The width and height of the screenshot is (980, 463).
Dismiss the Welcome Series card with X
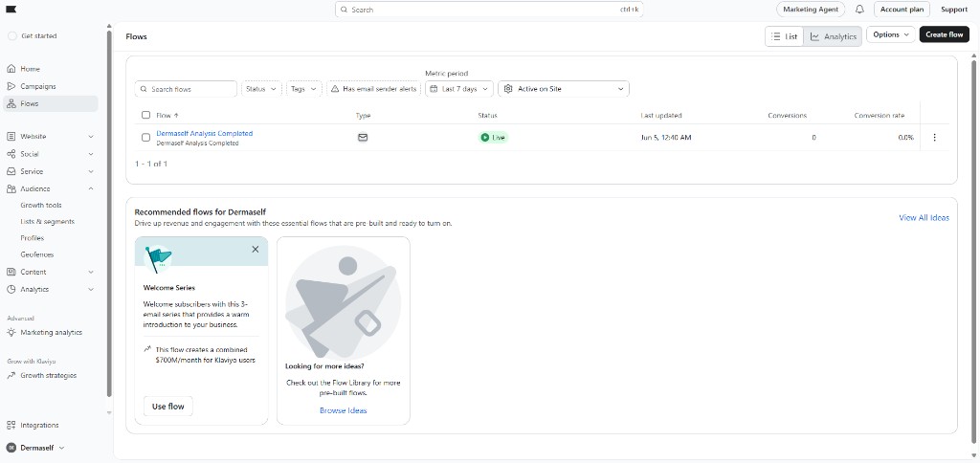[x=255, y=250]
